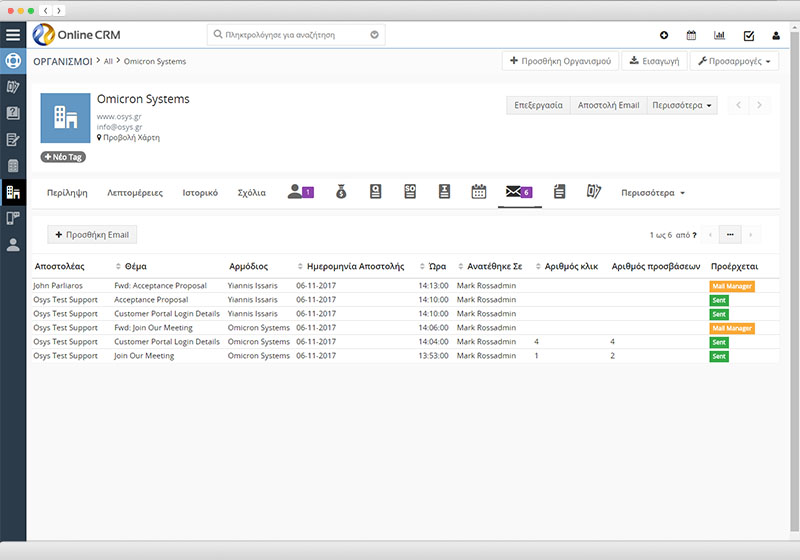
Task: Open the 'Fwd: Join Our Meeting' email
Action: pos(153,327)
